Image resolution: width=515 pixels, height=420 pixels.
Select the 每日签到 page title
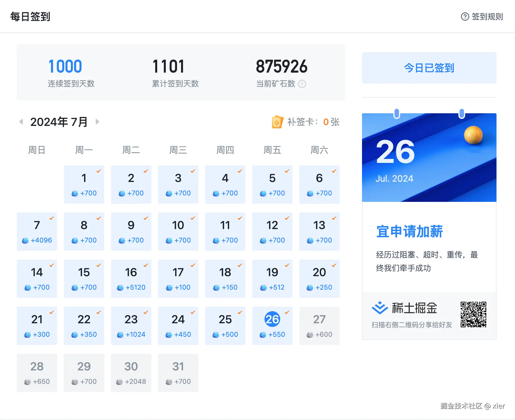[30, 17]
